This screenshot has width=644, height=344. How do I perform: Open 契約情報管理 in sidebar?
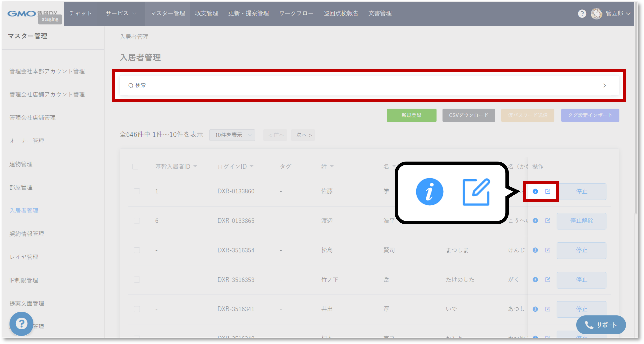coord(27,234)
